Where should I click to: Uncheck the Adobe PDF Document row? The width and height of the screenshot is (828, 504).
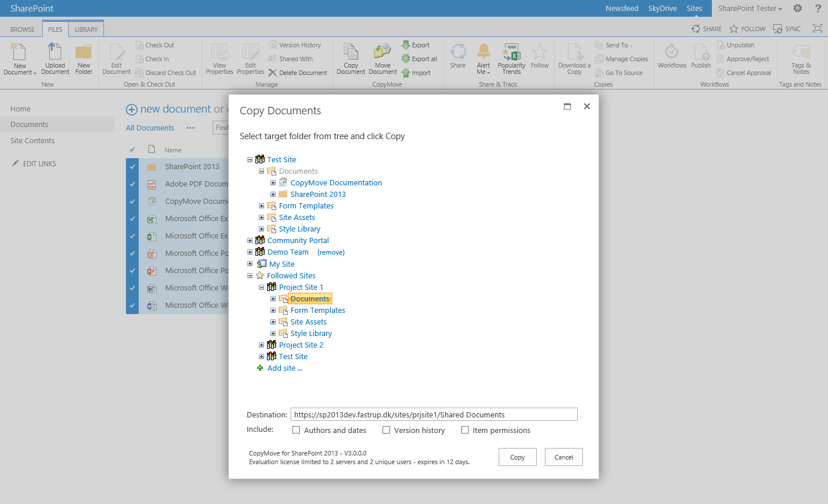pos(132,184)
